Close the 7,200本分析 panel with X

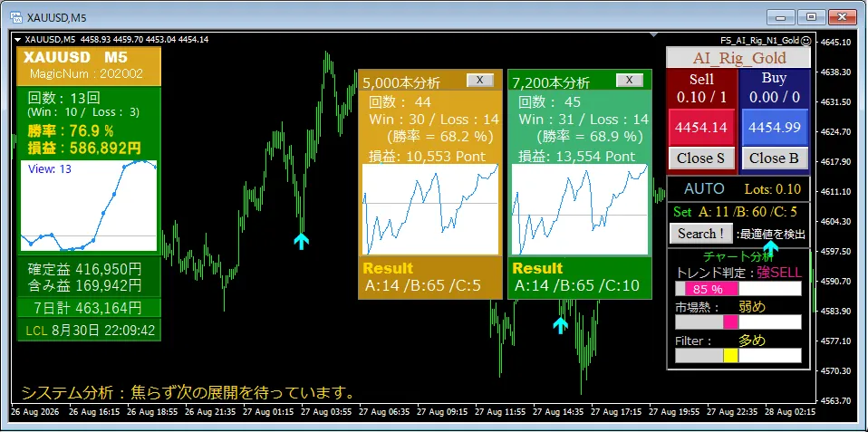pyautogui.click(x=630, y=81)
